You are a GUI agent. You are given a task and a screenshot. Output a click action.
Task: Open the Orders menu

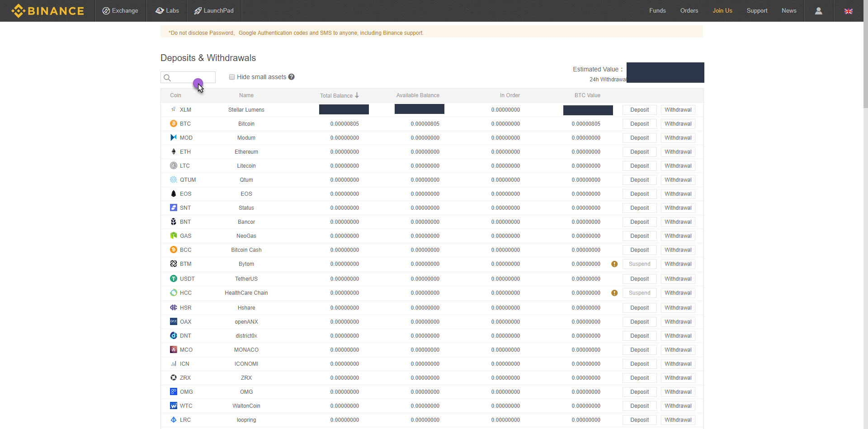click(689, 11)
